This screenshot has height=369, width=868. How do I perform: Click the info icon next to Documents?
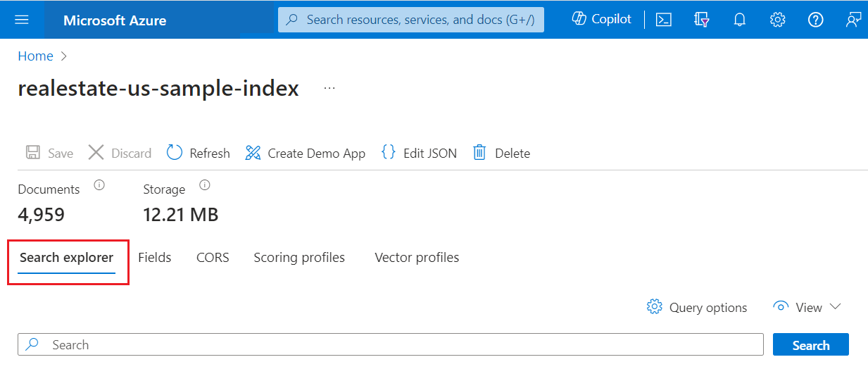coord(99,186)
